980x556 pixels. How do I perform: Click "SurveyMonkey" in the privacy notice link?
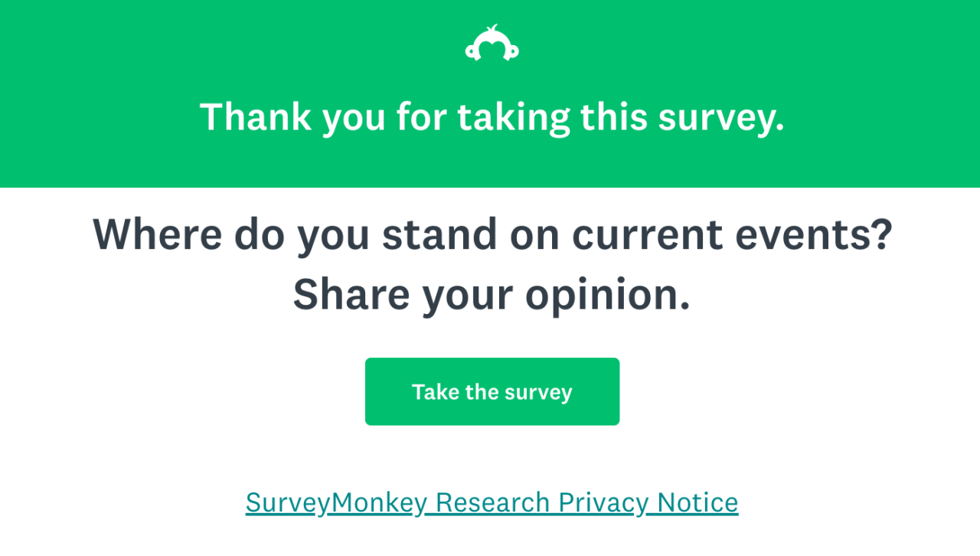coord(336,502)
